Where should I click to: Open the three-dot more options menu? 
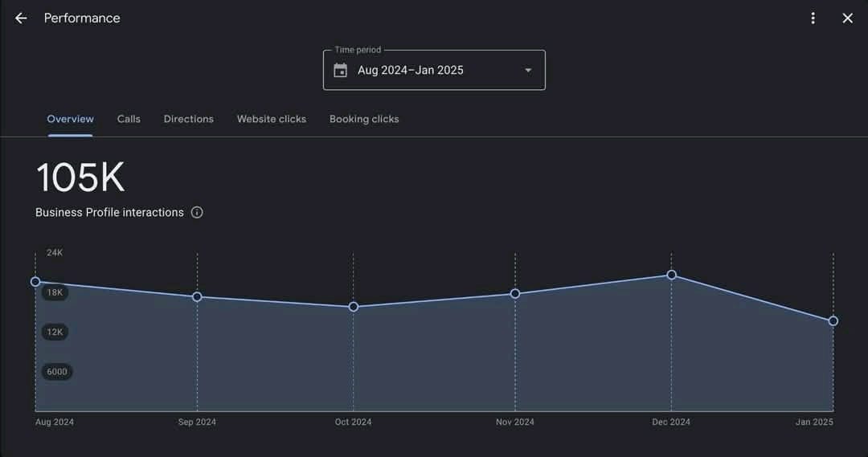coord(813,18)
